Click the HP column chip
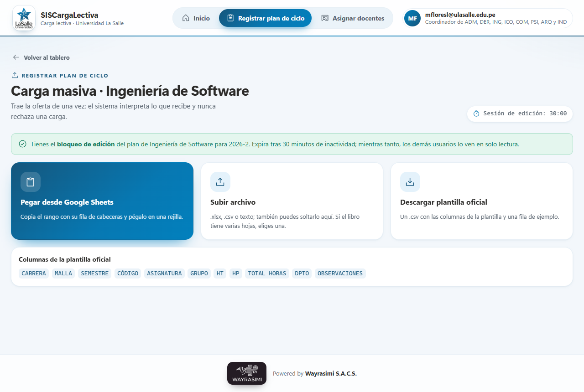The height and width of the screenshot is (392, 584). point(236,273)
